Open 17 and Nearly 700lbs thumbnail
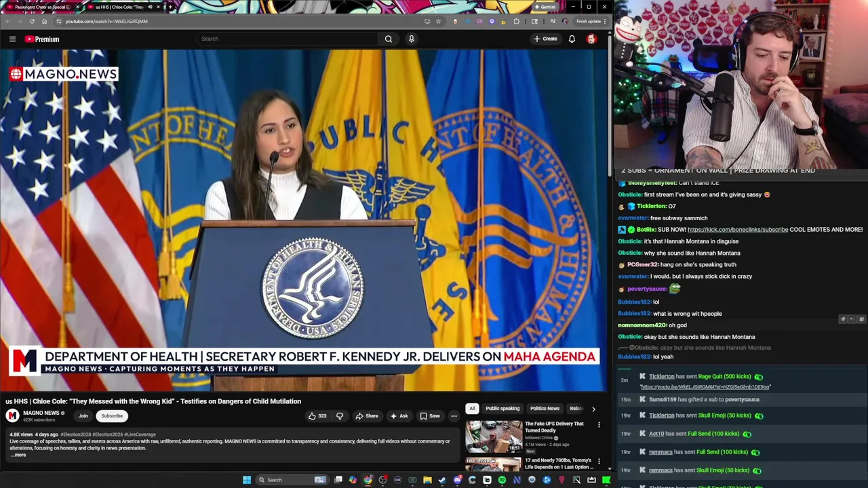868x488 pixels. click(x=493, y=464)
